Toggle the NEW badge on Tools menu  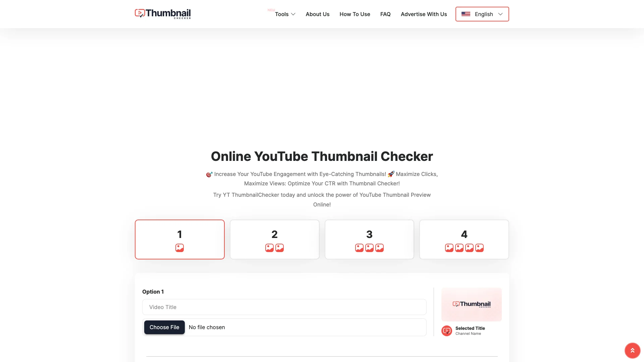(271, 10)
